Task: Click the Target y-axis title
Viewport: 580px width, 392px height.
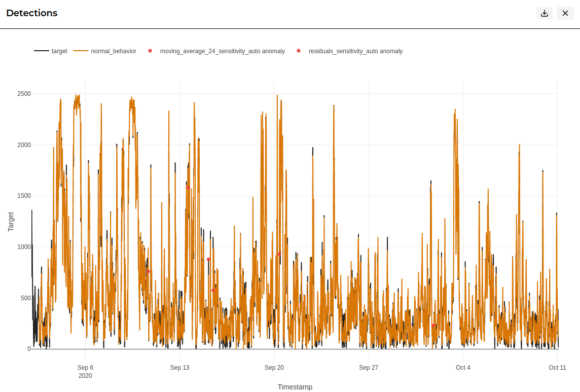Action: [x=11, y=222]
